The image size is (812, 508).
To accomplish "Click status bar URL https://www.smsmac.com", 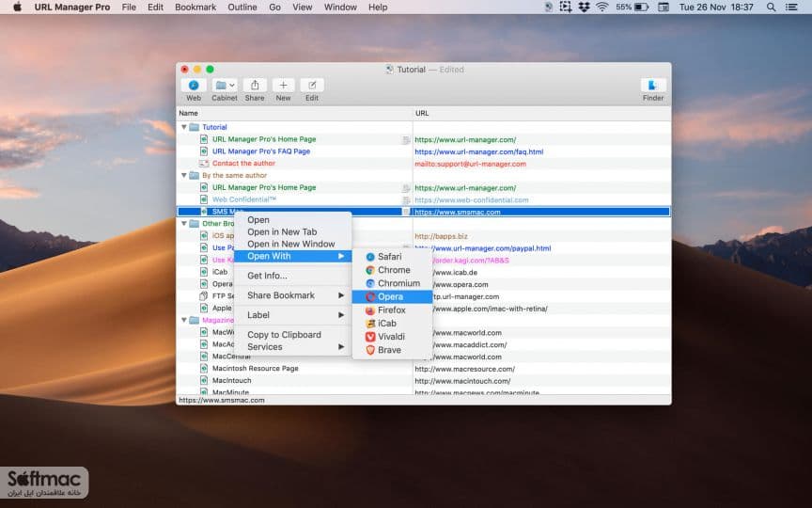I will [x=222, y=400].
